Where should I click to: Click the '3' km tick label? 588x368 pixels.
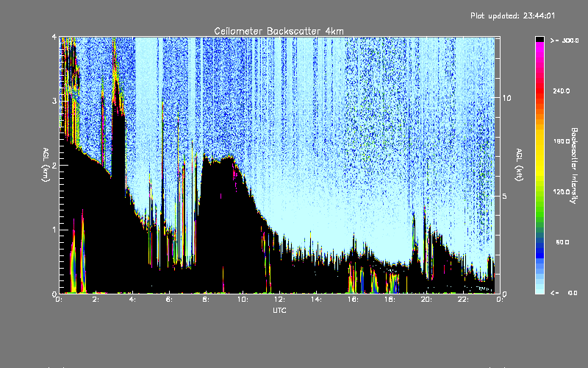[x=54, y=101]
